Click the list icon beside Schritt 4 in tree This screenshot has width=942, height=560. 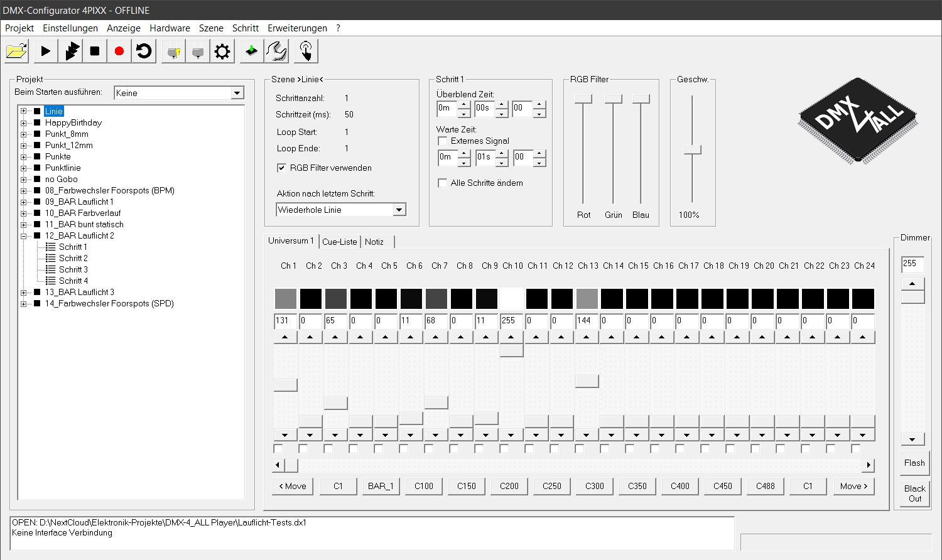pyautogui.click(x=51, y=281)
